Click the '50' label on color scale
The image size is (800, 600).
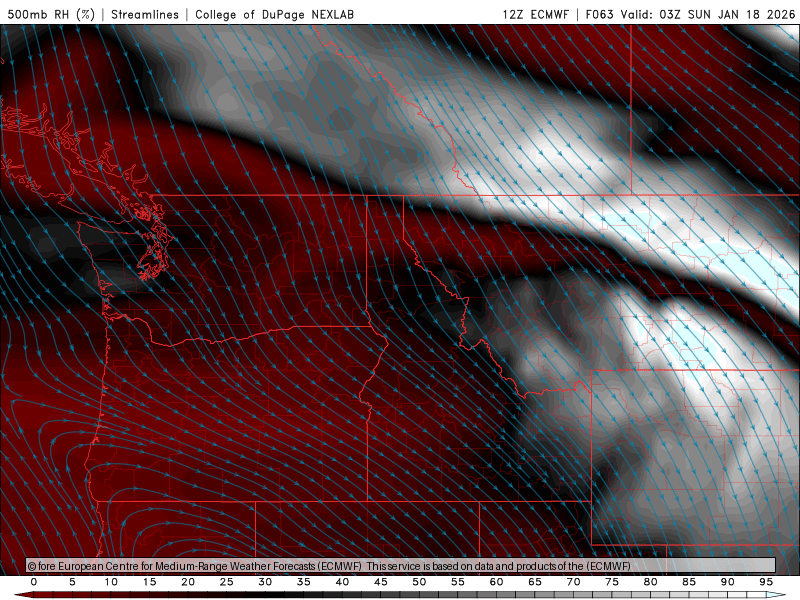coord(419,582)
